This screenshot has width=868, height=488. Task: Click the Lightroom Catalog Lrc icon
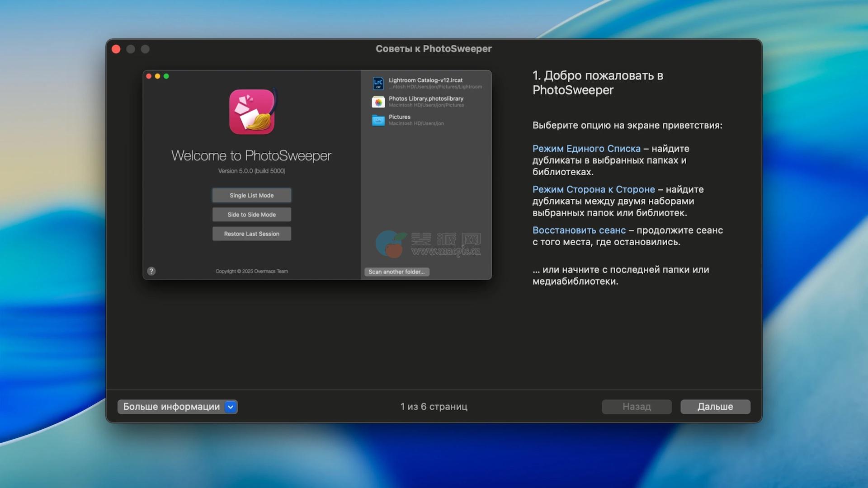tap(378, 83)
